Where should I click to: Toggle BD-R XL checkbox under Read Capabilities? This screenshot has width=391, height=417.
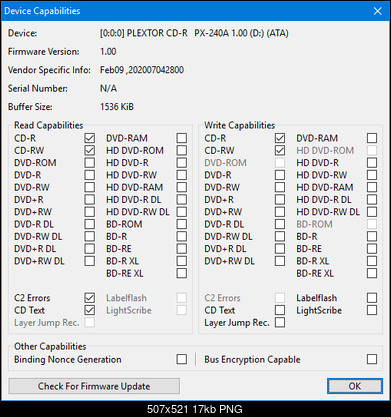182,261
